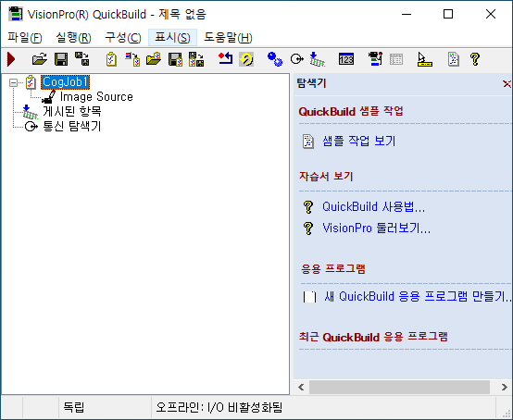This screenshot has height=420, width=513.
Task: Click question icon beside QuickBuild 사용법
Action: coord(308,207)
